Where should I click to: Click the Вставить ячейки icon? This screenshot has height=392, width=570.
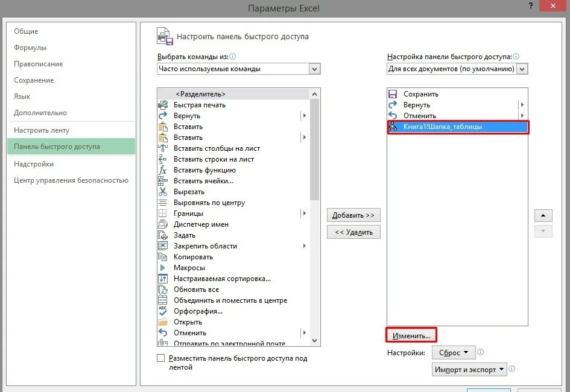(163, 181)
